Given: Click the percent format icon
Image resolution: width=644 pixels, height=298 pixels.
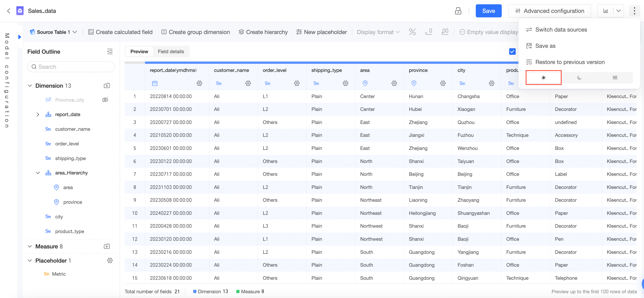Looking at the screenshot, I should click(412, 32).
